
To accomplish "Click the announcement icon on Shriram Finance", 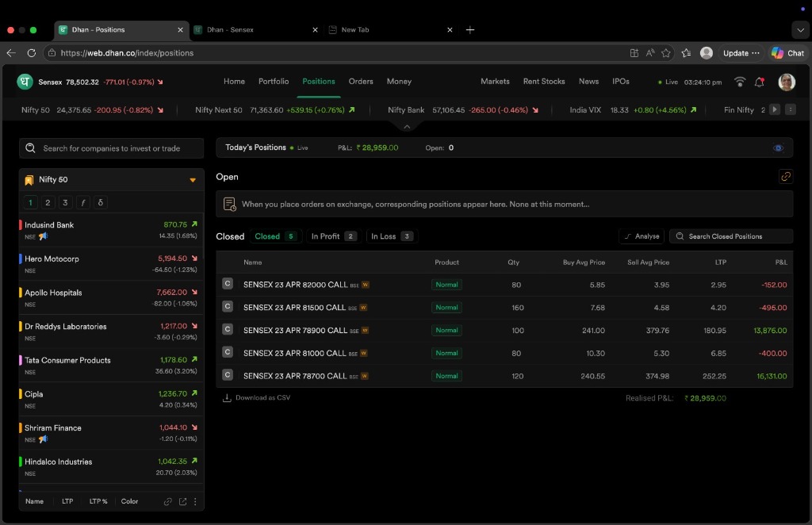I will coord(44,439).
